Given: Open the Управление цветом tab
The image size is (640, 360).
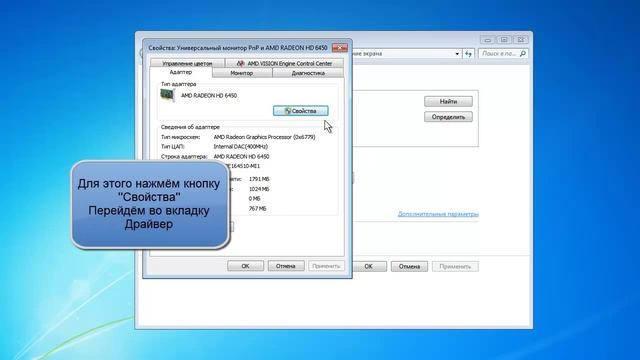Looking at the screenshot, I should (187, 63).
